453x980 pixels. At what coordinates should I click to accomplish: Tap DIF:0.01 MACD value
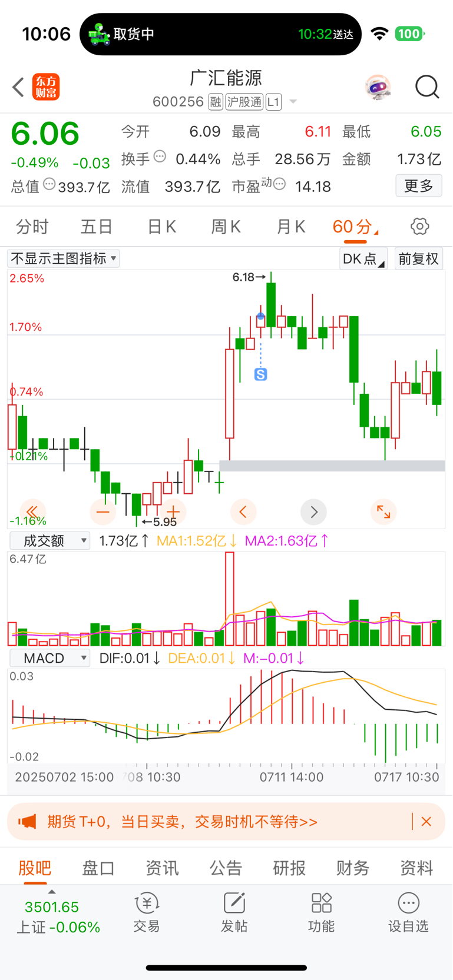point(130,658)
